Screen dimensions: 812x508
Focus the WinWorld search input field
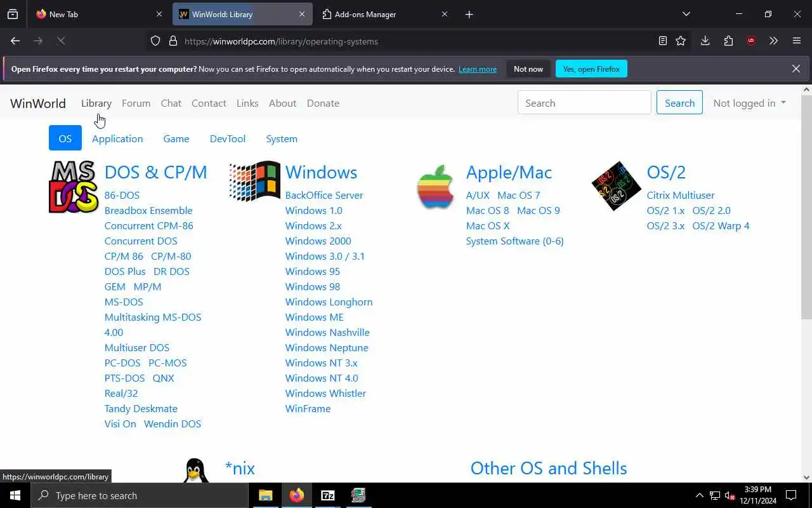coord(584,103)
